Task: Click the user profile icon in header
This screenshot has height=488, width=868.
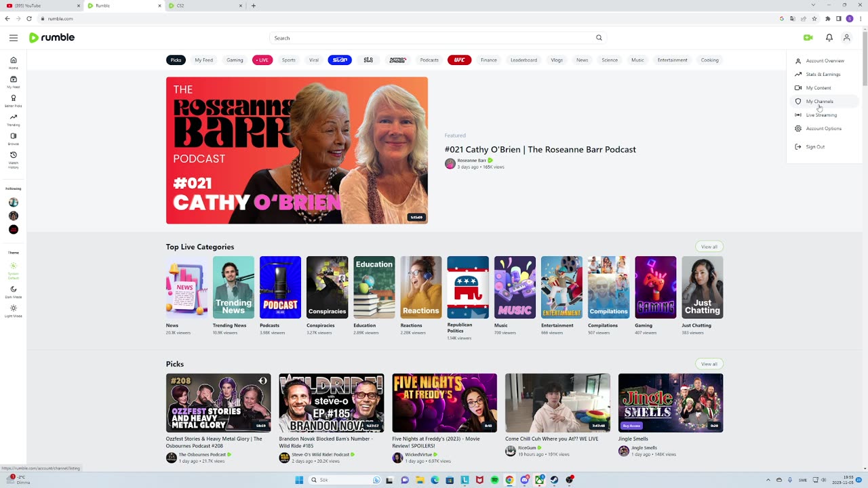Action: click(x=846, y=38)
